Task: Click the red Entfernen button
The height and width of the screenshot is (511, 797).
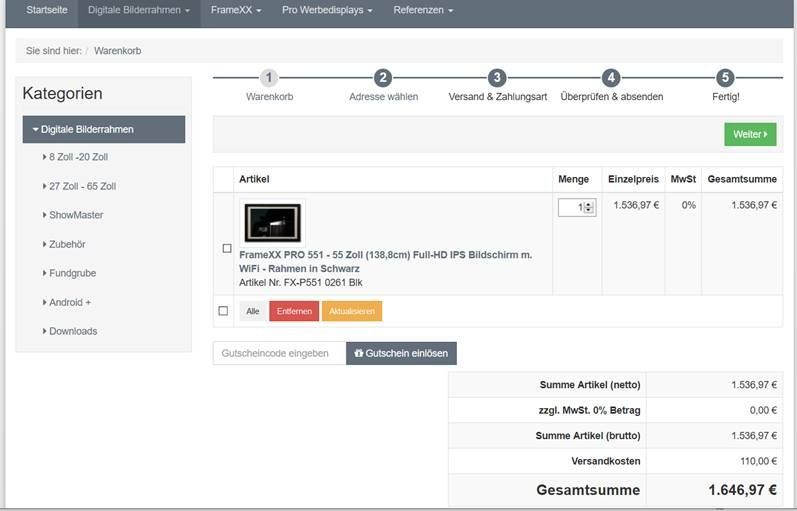Action: [x=294, y=311]
